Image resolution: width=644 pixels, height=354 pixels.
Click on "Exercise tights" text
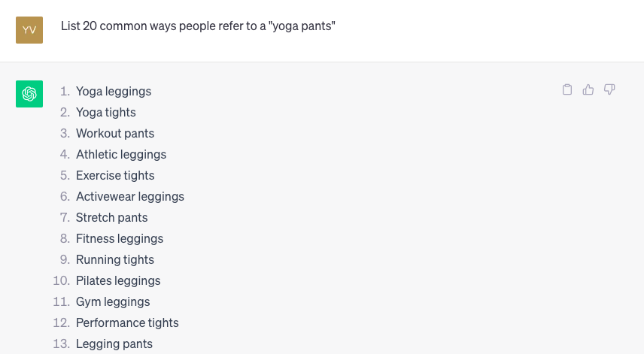[115, 176]
